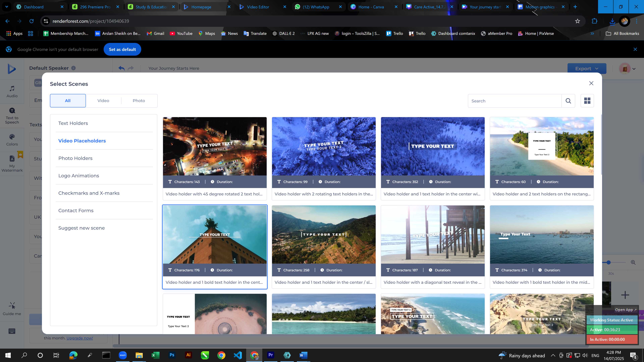Open Photoshop from the taskbar
Screen dimensions: 644x362
tap(172, 355)
